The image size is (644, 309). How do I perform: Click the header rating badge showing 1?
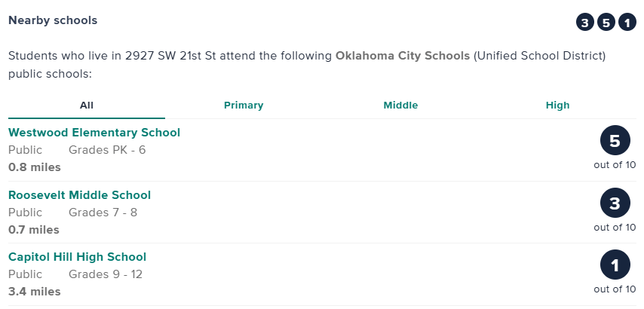(627, 23)
